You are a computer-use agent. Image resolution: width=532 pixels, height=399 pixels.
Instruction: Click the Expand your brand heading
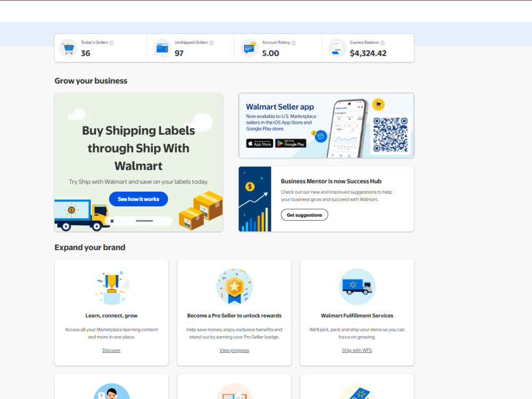(x=90, y=247)
